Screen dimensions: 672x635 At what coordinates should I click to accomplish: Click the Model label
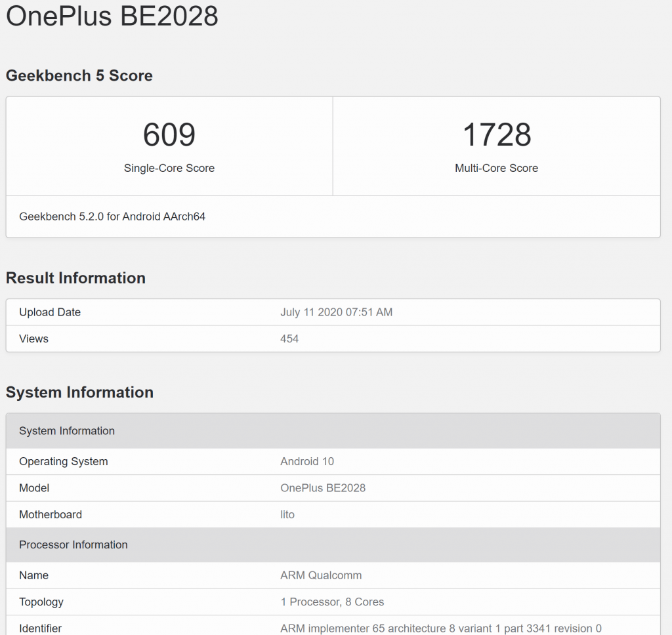pos(34,488)
